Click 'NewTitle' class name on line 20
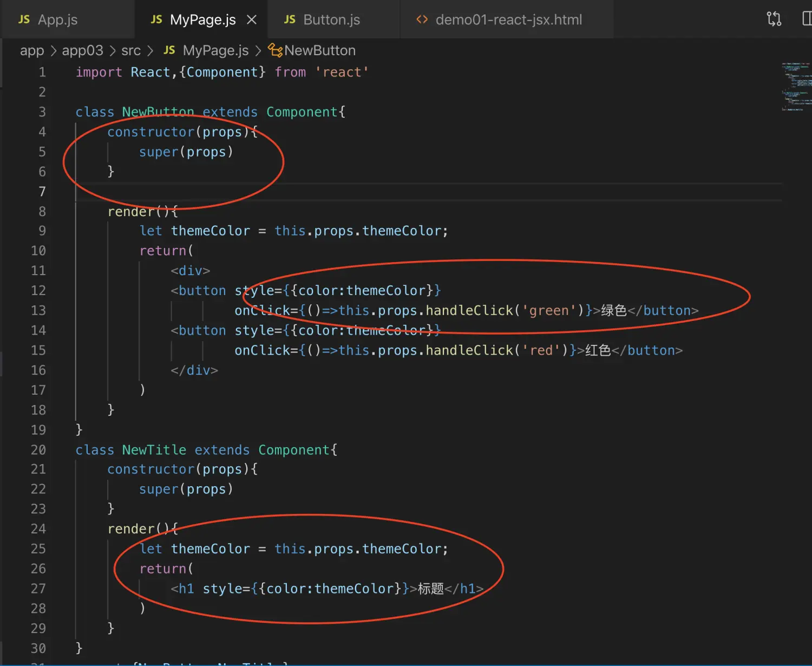The image size is (812, 666). pyautogui.click(x=154, y=450)
